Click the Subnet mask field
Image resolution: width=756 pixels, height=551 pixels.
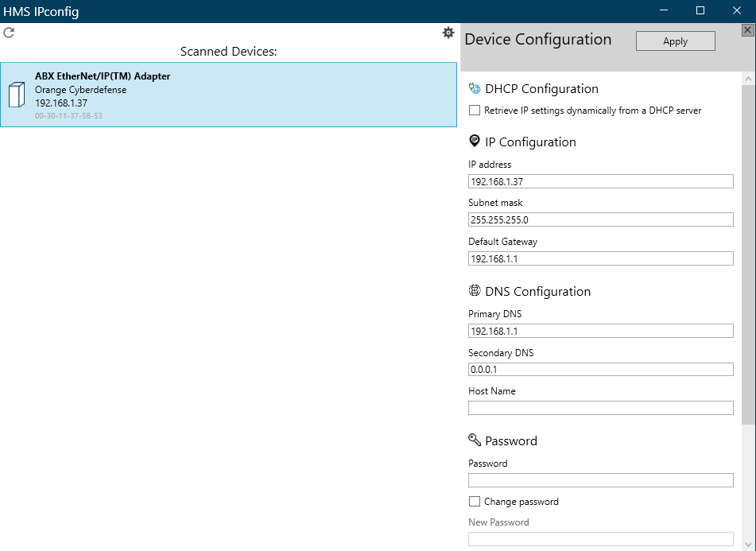600,220
